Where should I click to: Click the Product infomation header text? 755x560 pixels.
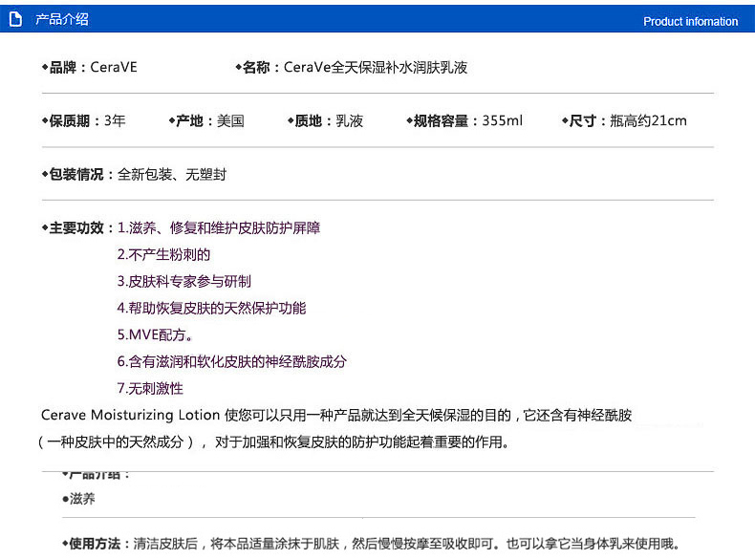tap(690, 22)
